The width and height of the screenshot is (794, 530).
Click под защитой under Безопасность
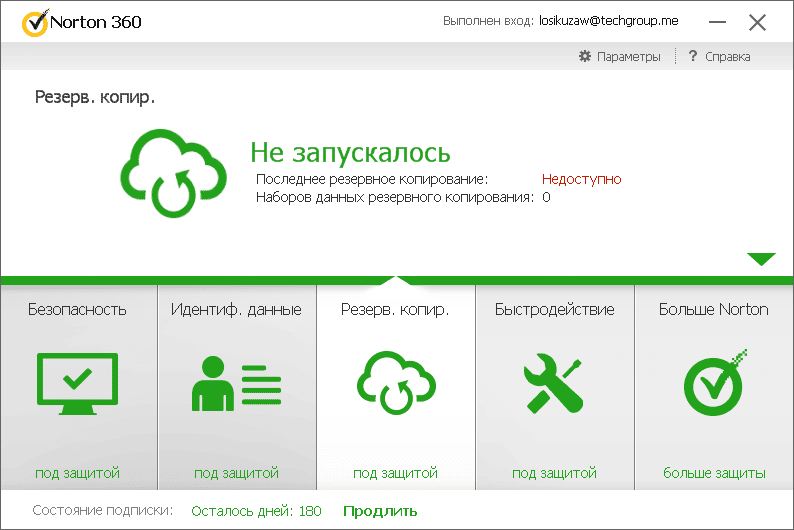click(x=77, y=473)
